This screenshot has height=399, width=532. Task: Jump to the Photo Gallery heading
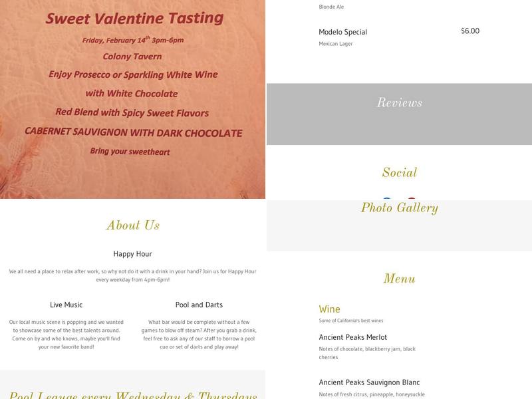click(x=400, y=207)
